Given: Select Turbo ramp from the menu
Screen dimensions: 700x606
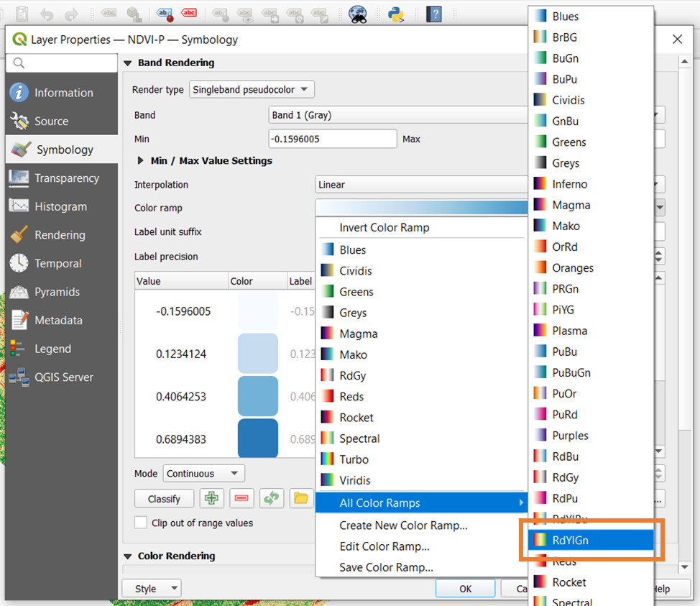Looking at the screenshot, I should pyautogui.click(x=421, y=459).
